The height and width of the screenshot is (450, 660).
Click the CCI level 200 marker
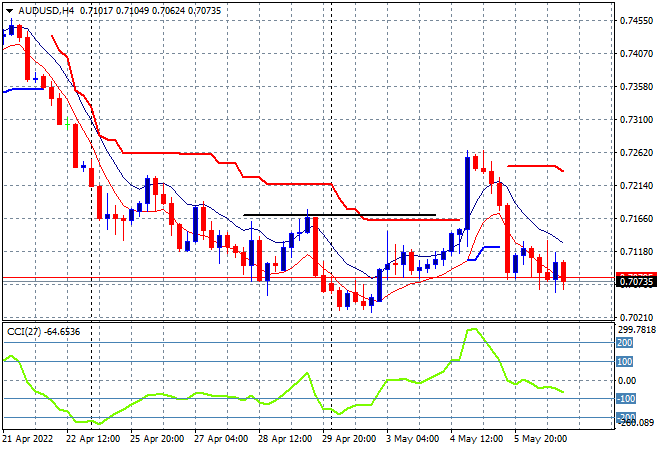pos(625,343)
